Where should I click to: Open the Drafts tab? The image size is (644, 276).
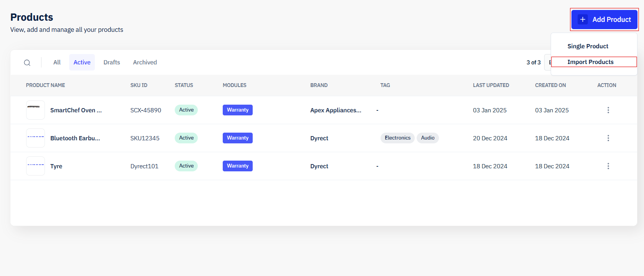[x=112, y=62]
